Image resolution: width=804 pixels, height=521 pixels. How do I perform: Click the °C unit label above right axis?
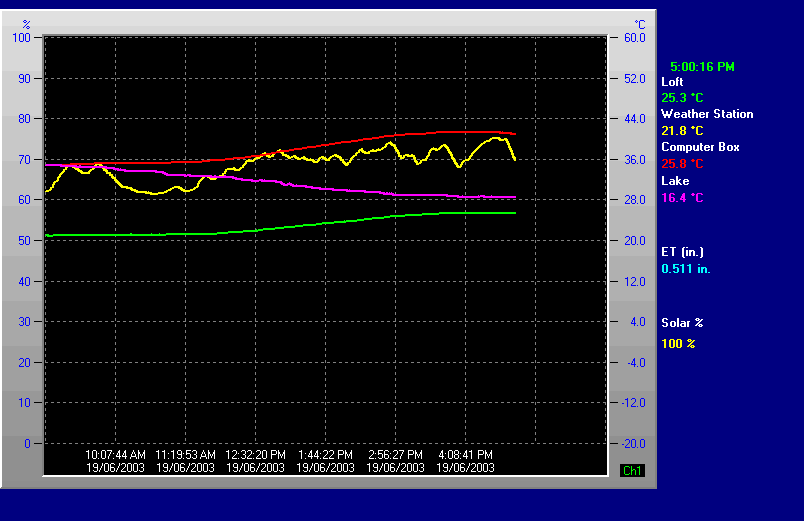(640, 24)
